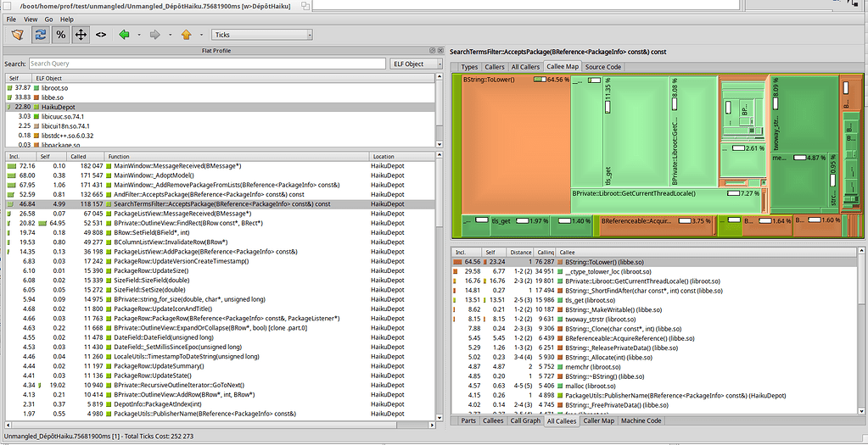This screenshot has width=868, height=445.
Task: Sort callee list by Calling column header
Action: (x=545, y=252)
